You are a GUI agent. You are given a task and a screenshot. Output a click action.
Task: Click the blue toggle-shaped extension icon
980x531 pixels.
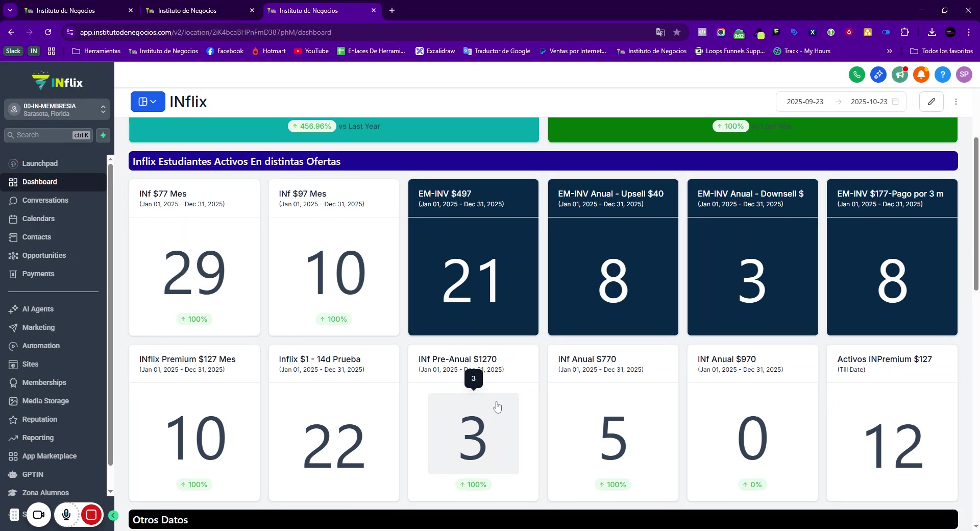(x=886, y=32)
